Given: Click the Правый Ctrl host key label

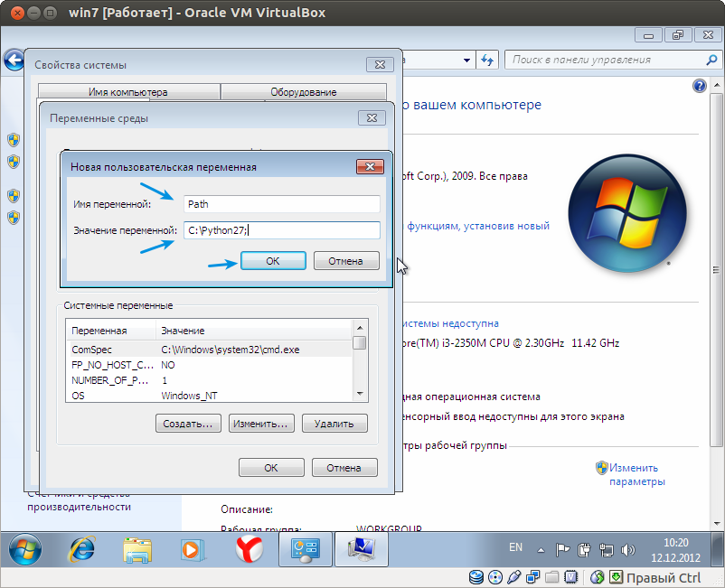Looking at the screenshot, I should pos(664,578).
